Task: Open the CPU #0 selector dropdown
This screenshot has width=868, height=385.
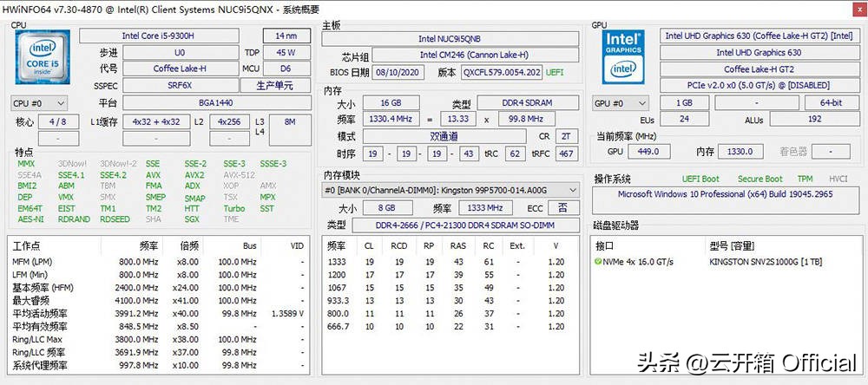Action: point(39,103)
